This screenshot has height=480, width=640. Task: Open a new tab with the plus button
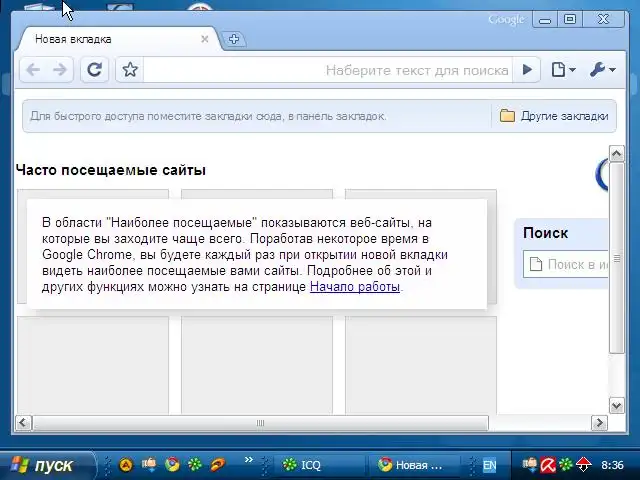(233, 39)
